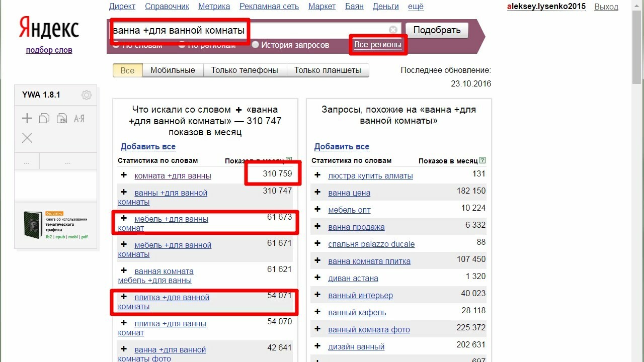
Task: Clear the search field with the x icon
Action: tap(393, 30)
